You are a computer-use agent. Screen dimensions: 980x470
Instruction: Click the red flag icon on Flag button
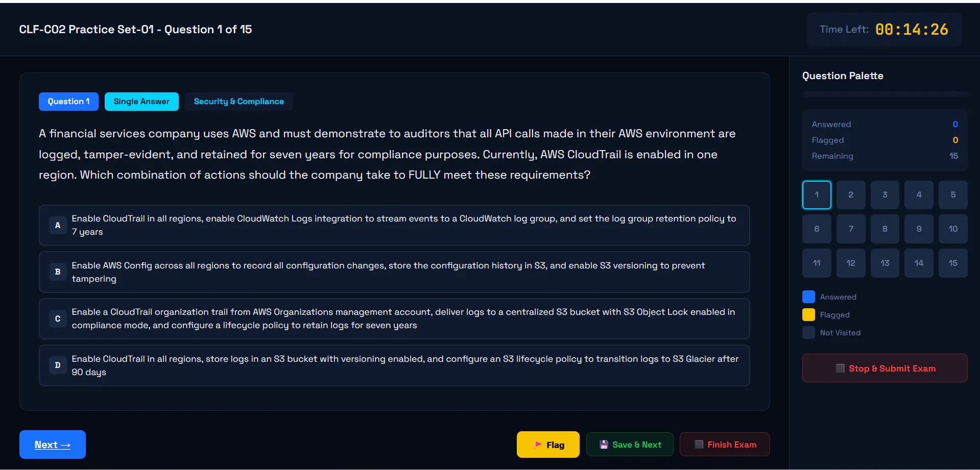click(538, 445)
